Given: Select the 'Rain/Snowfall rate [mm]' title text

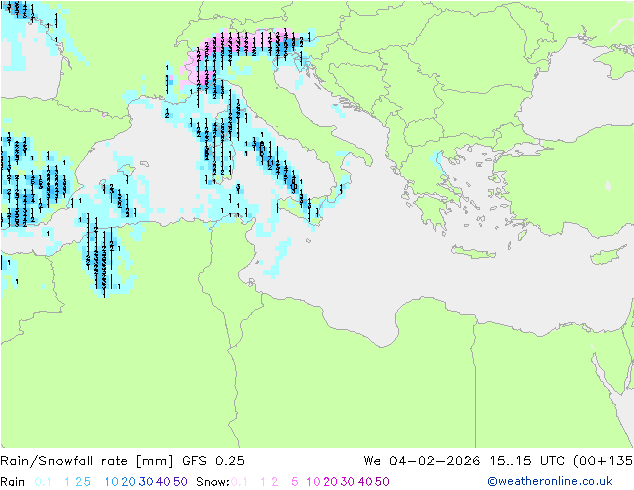Looking at the screenshot, I should [x=87, y=460].
